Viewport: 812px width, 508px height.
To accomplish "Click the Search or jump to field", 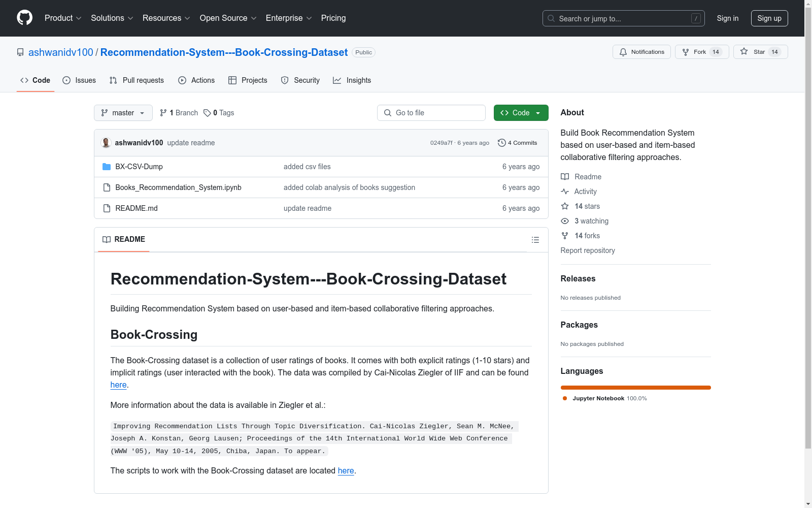I will click(624, 18).
